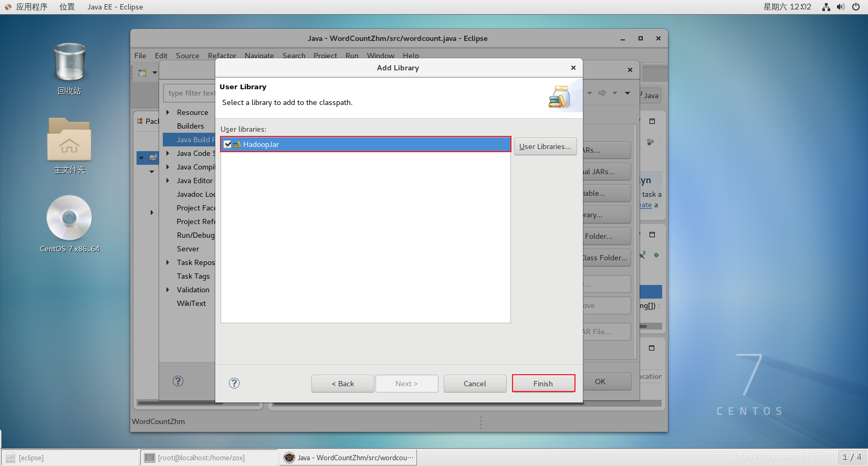Click the Properties dialog help icon
This screenshot has height=466, width=868.
coord(178,381)
